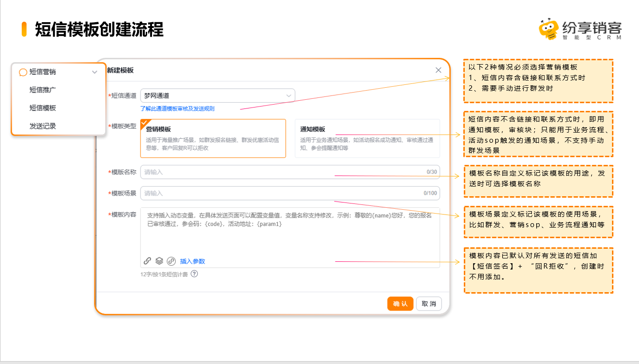Close the 新建模板 dialog with X icon
639x364 pixels.
[438, 70]
